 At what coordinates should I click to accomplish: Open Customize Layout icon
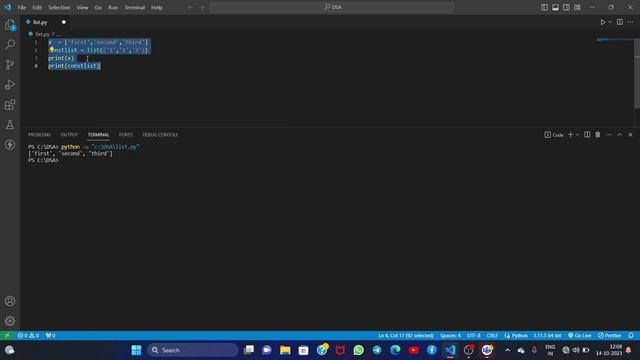577,7
